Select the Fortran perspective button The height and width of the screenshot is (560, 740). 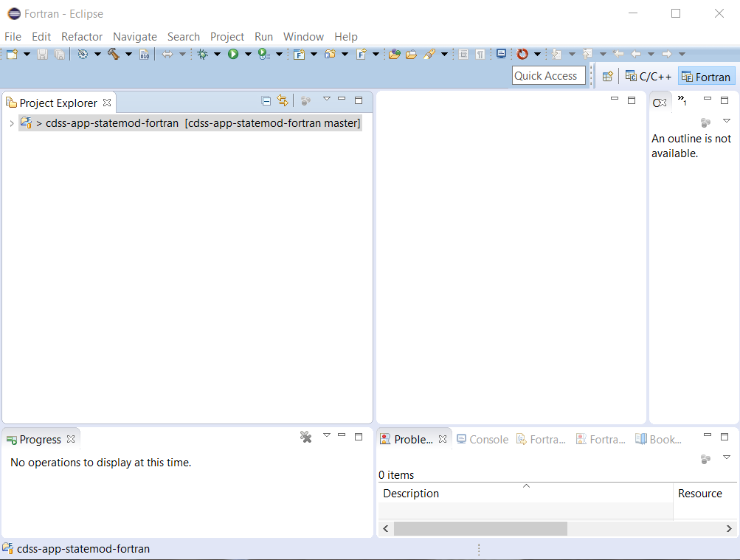tap(706, 77)
